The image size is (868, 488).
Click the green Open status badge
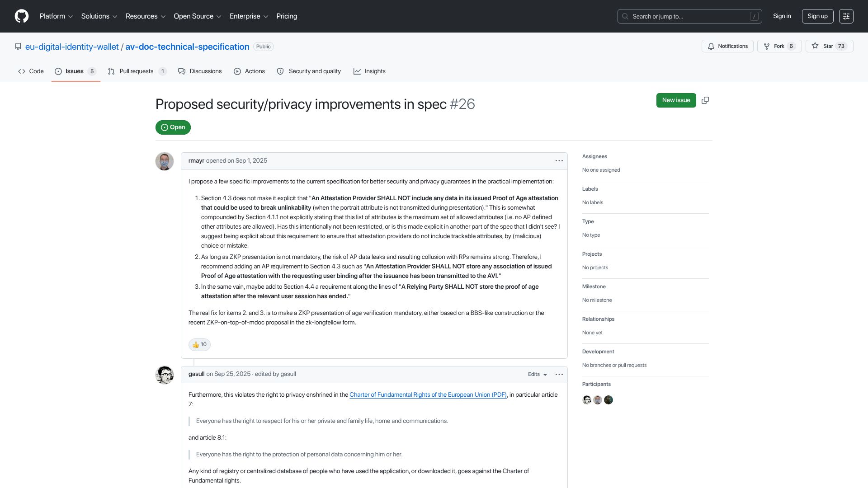pyautogui.click(x=173, y=127)
